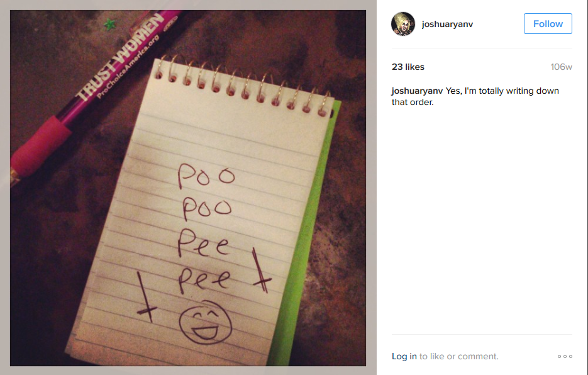Click the Log in link
This screenshot has width=588, height=375.
pos(404,356)
